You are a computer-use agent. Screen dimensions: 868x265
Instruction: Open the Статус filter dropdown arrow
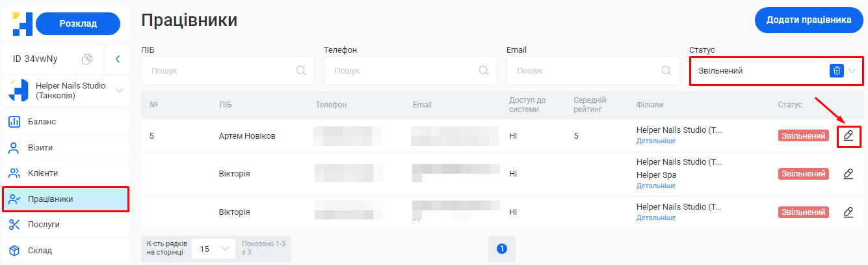[852, 71]
